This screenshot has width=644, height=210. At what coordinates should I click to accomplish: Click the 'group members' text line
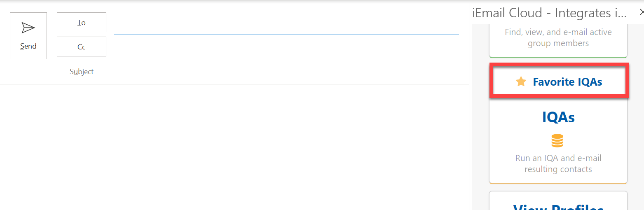click(x=558, y=43)
